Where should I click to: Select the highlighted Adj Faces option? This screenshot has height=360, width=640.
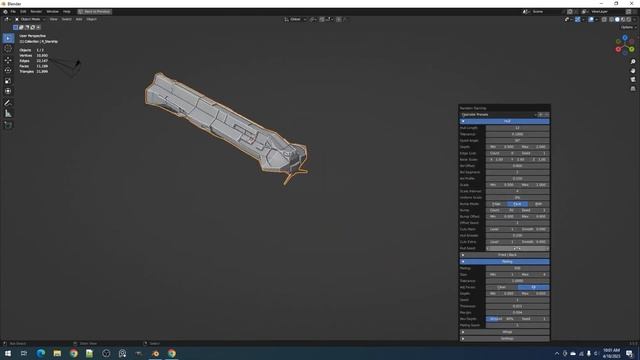(x=533, y=287)
